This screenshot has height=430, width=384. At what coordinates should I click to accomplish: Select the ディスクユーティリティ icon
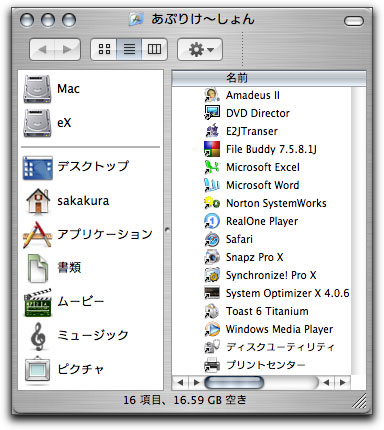[x=212, y=347]
